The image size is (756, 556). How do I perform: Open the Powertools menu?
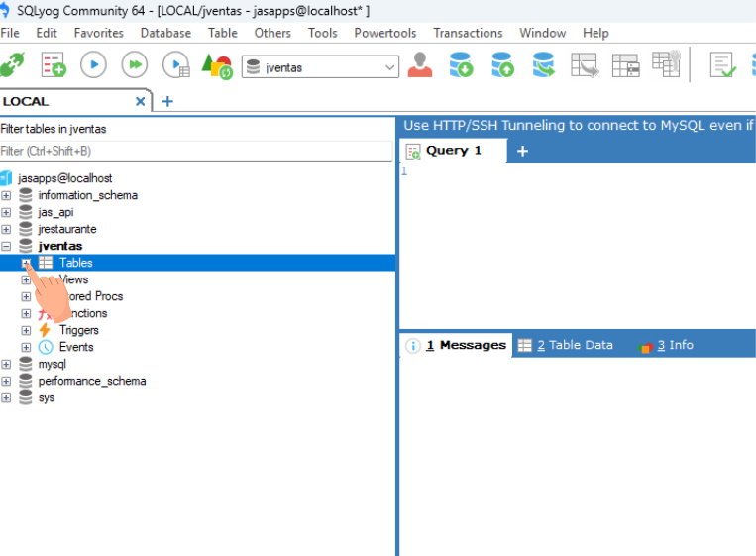(x=385, y=33)
